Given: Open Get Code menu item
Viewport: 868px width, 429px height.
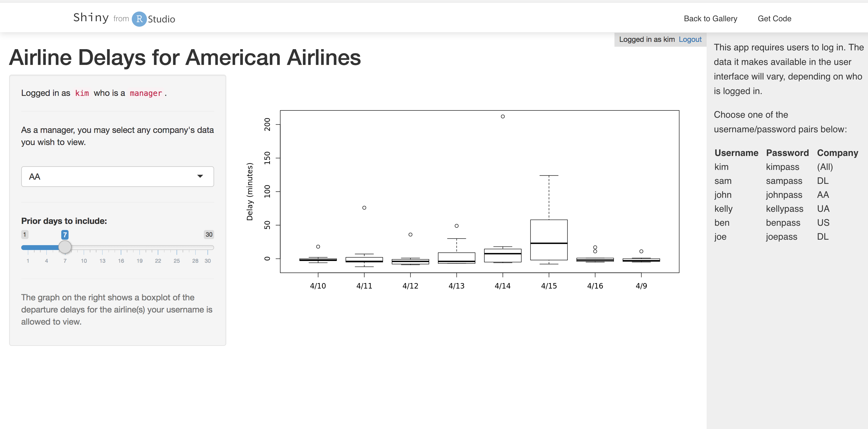Looking at the screenshot, I should pos(774,19).
